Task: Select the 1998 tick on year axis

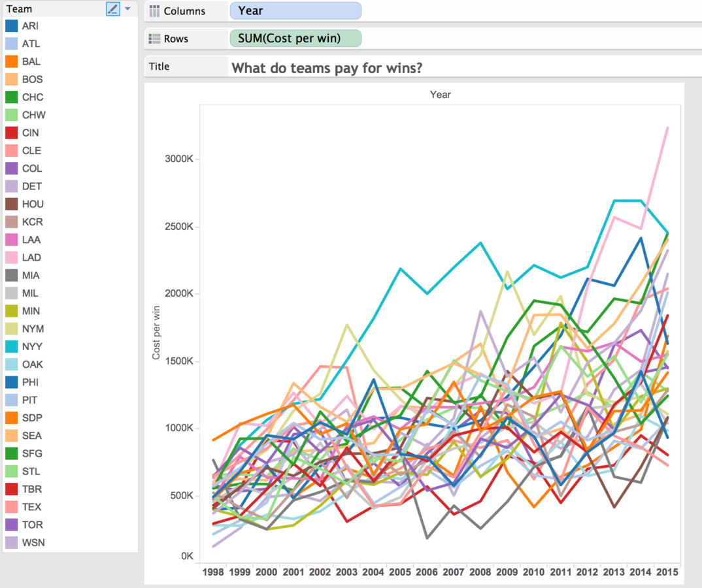Action: (x=212, y=572)
